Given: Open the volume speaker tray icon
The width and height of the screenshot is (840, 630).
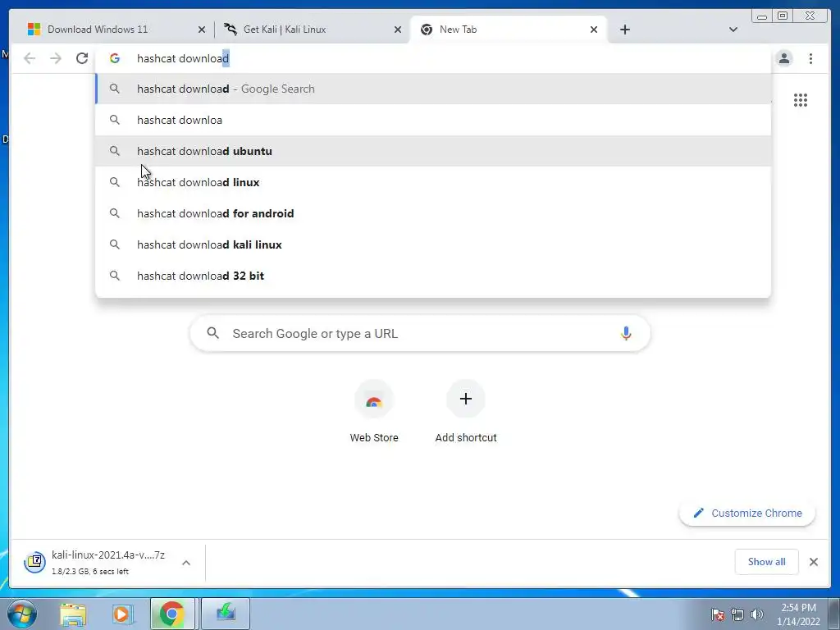Looking at the screenshot, I should coord(756,614).
